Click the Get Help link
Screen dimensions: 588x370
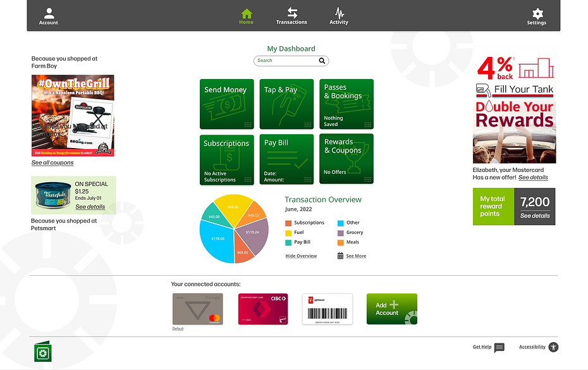pyautogui.click(x=482, y=347)
